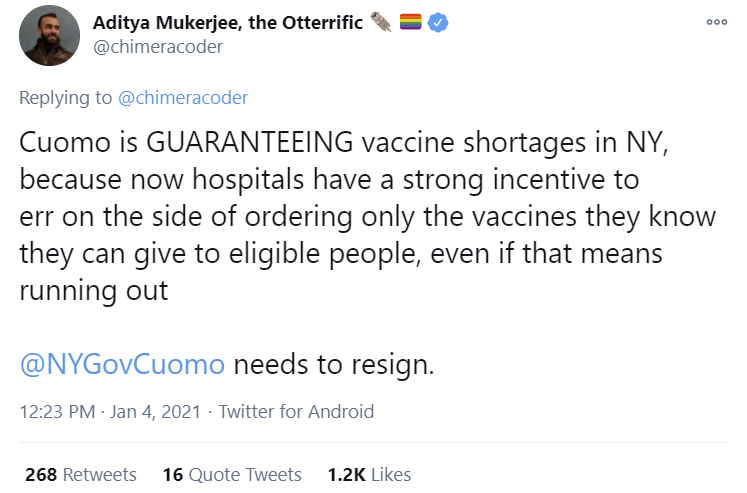The width and height of the screenshot is (747, 493).
Task: Click the word GUARANTEEING in the tweet
Action: tap(250, 141)
